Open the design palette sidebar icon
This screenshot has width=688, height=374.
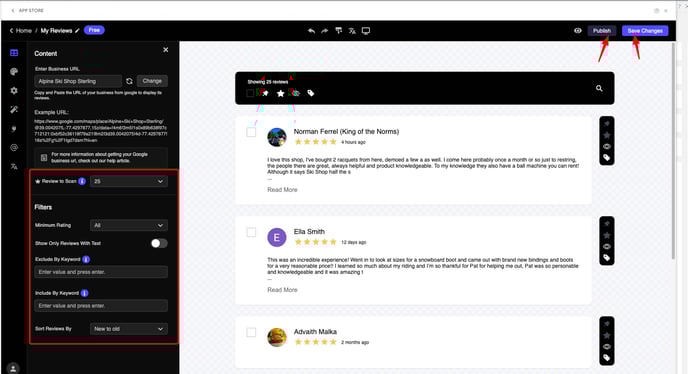point(14,72)
